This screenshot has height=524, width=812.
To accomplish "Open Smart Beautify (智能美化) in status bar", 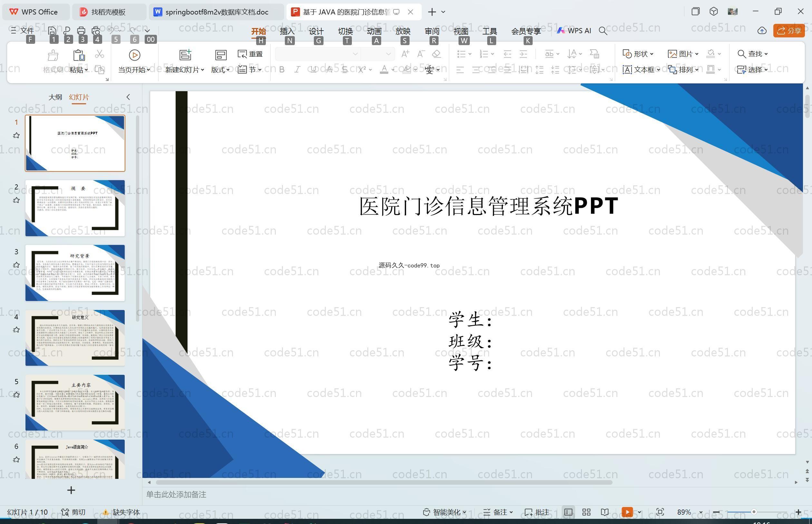I will 444,512.
